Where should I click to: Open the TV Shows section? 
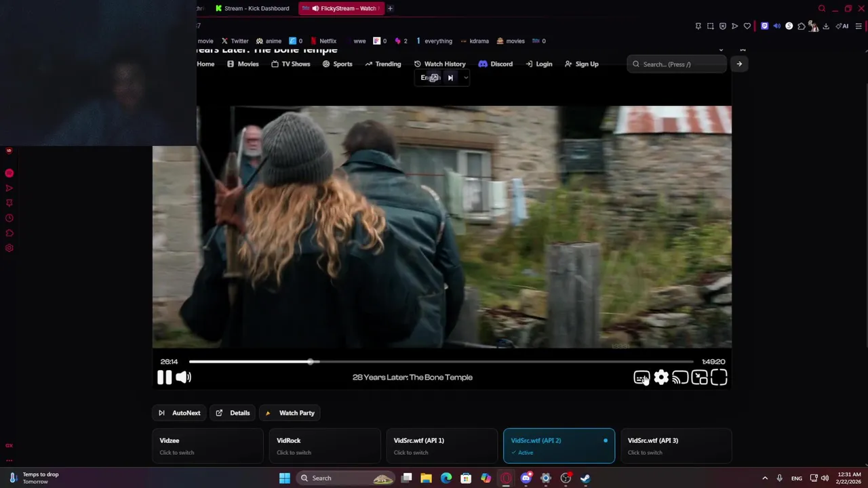click(290, 64)
